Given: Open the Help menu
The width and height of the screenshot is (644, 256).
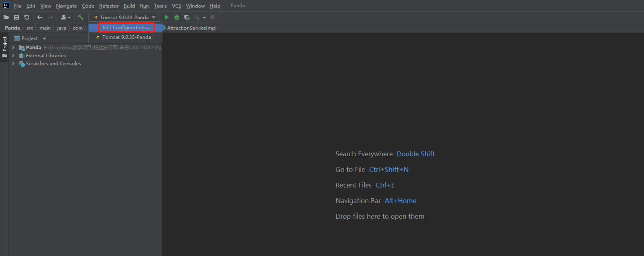Looking at the screenshot, I should point(215,6).
